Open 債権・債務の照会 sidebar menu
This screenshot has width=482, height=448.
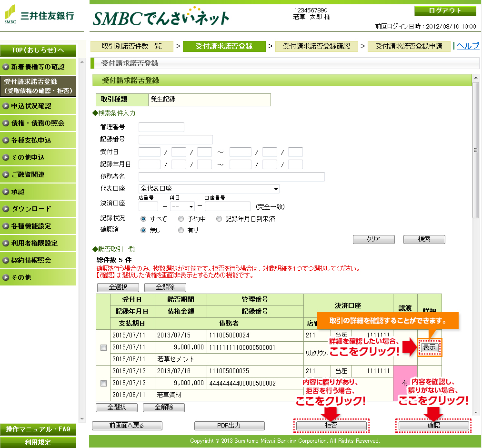tap(38, 123)
